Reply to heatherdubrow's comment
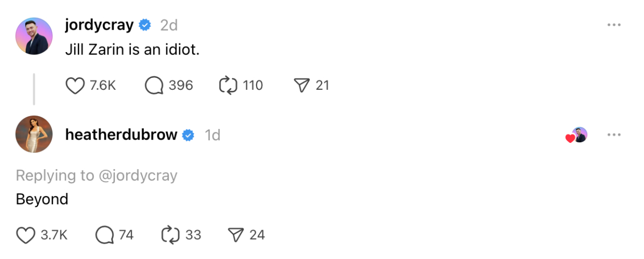 tap(105, 235)
